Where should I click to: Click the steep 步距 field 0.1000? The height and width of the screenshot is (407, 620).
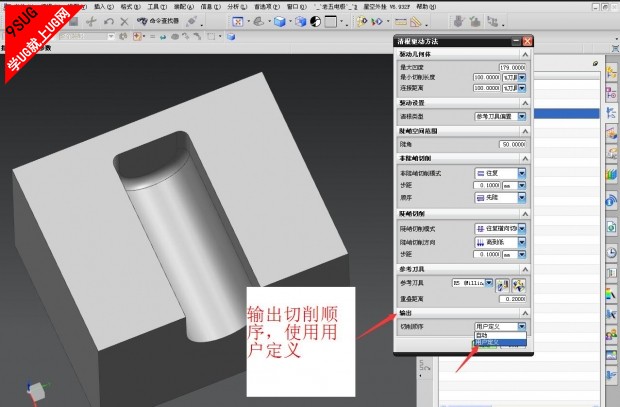coord(487,254)
